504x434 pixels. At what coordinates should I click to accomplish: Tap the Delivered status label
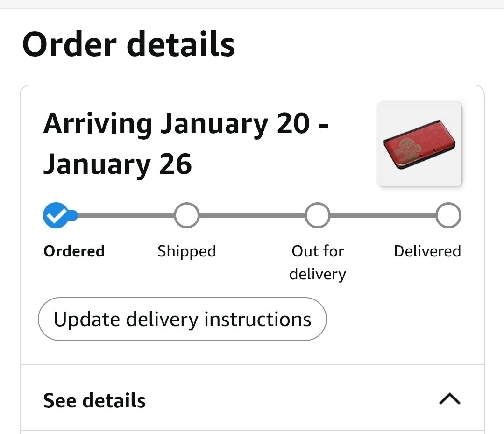tap(427, 251)
